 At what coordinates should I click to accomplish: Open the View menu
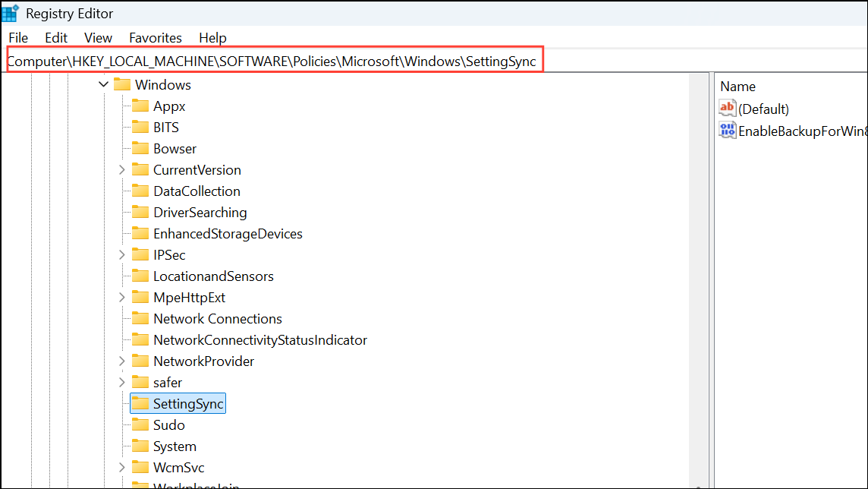click(x=98, y=38)
